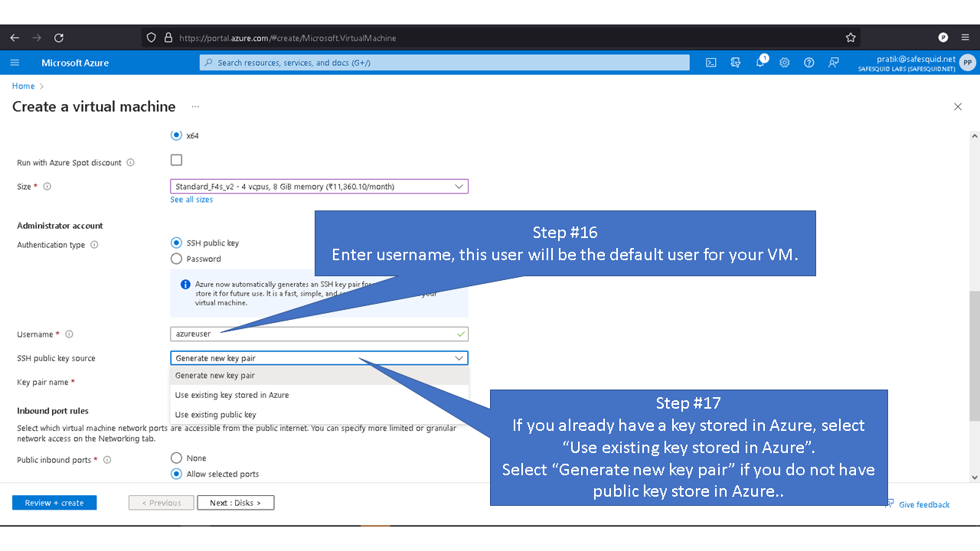Open the See all sizes link
The height and width of the screenshot is (551, 980).
(191, 200)
